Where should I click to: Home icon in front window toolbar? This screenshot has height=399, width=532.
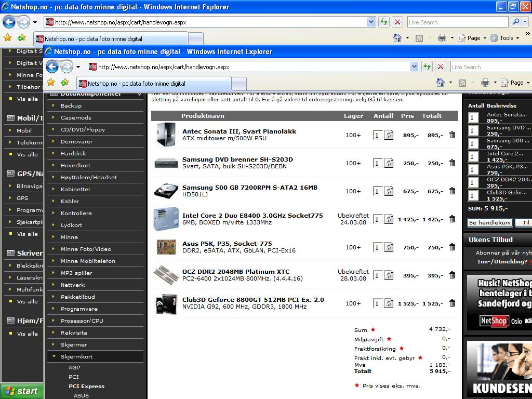[x=441, y=83]
